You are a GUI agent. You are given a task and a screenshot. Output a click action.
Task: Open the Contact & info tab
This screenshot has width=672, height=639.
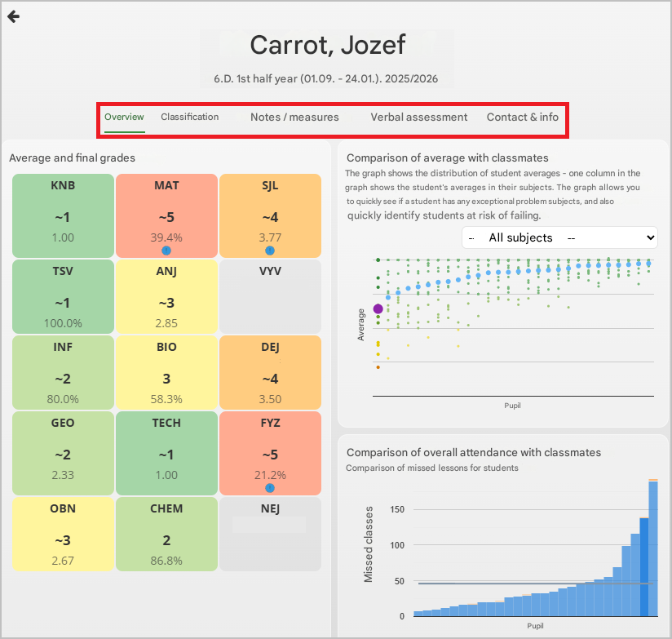tap(523, 118)
